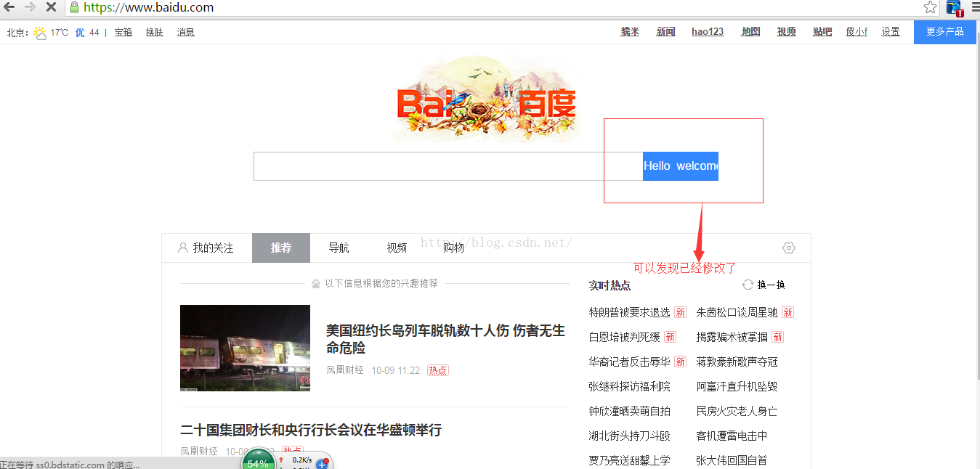Open hot topic 张继科探访福利院

(629, 386)
